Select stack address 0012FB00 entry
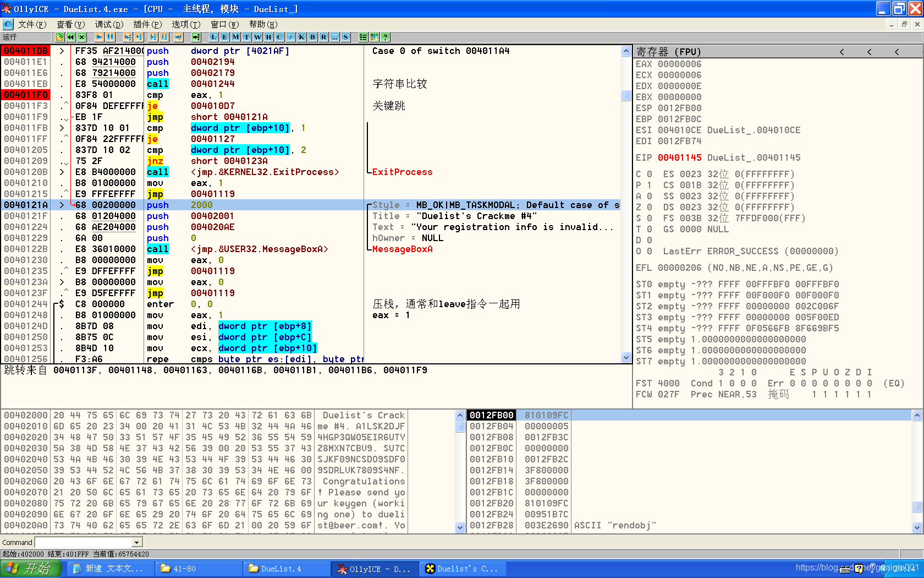 pos(491,415)
